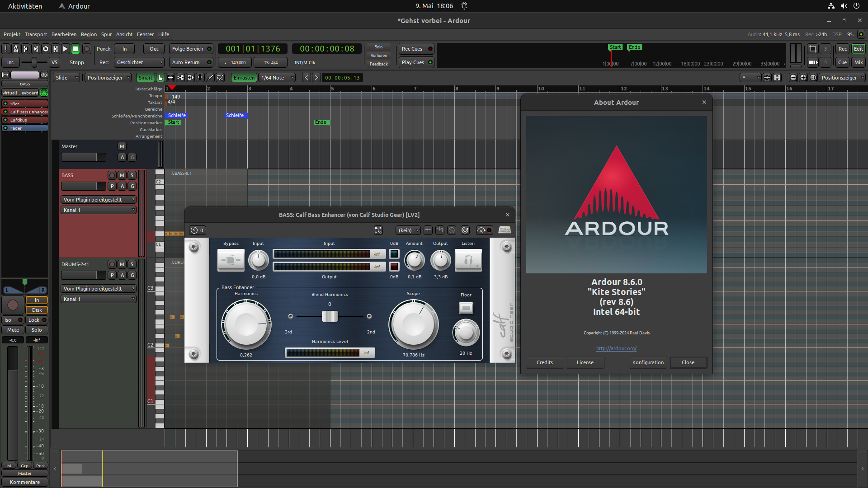
Task: Toggle the Listen headphone button in plugin
Action: (x=468, y=260)
